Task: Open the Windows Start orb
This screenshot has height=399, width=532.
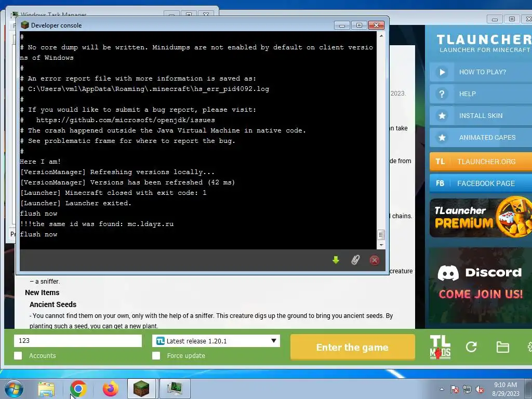Action: (x=14, y=389)
